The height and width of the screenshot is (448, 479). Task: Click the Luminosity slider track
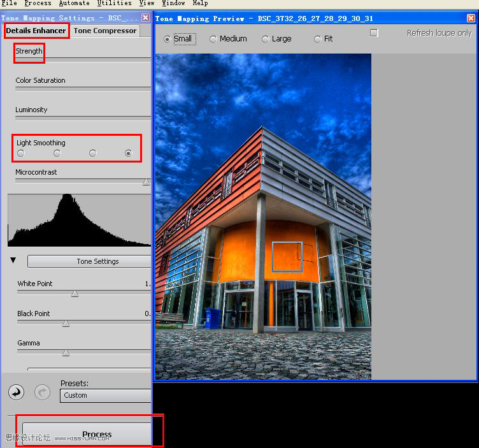(x=83, y=119)
